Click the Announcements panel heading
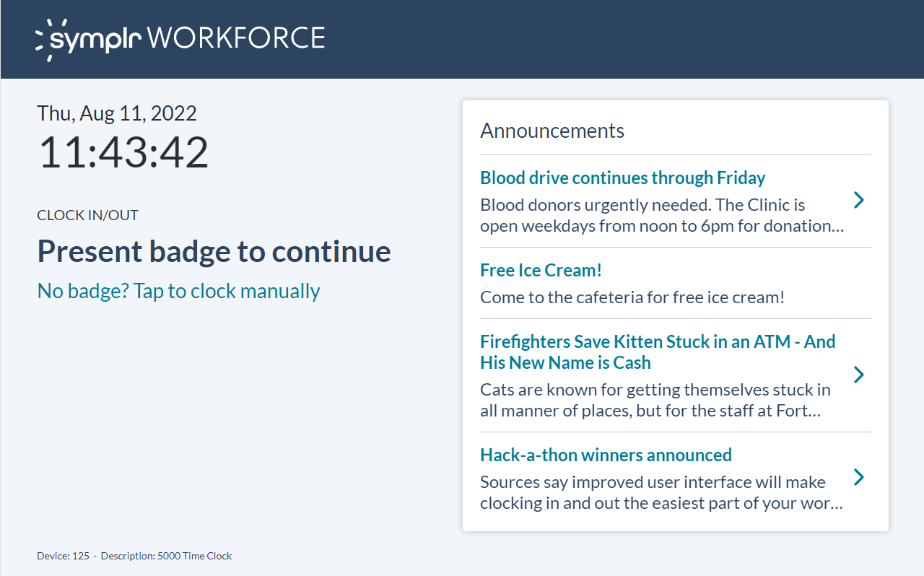 [x=552, y=131]
